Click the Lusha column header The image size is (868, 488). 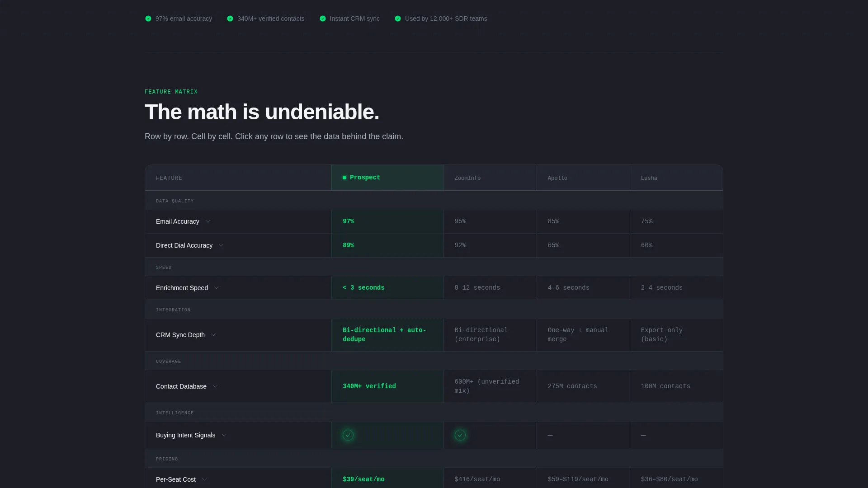676,178
